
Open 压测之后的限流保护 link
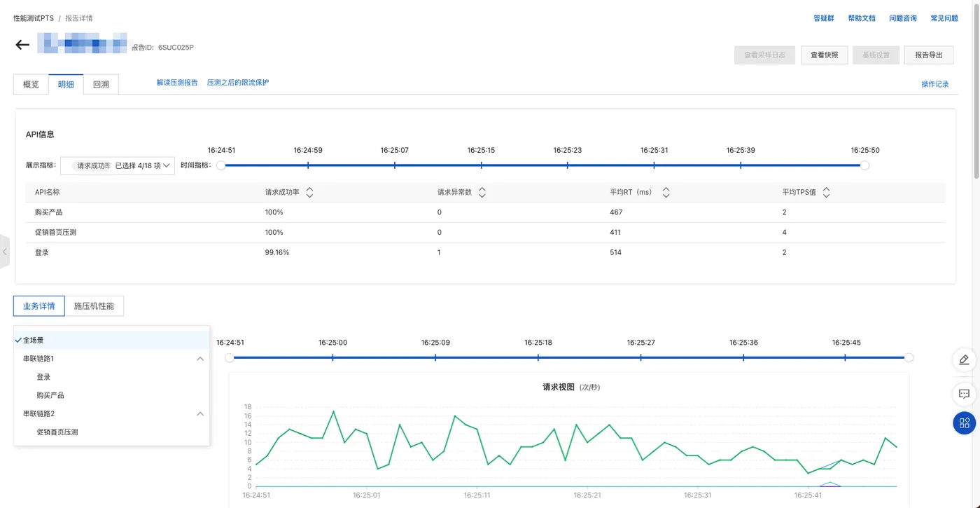coord(238,83)
